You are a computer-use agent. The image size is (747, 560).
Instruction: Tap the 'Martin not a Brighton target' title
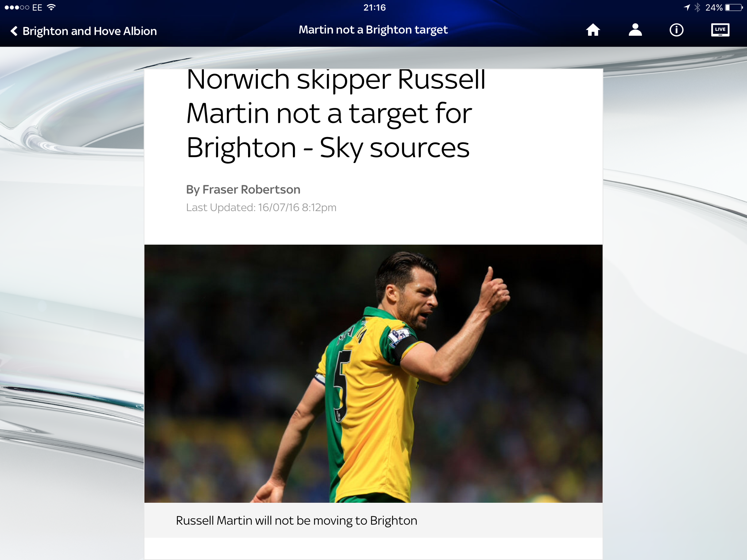coord(373,30)
